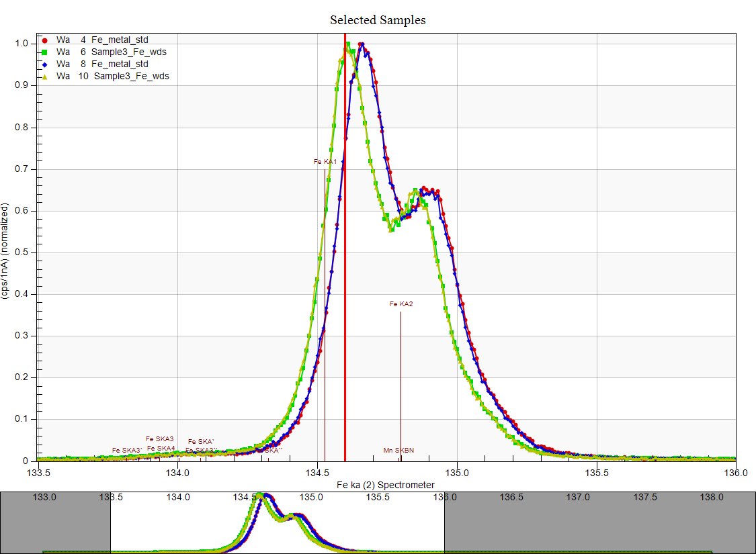Pick the Wa 10 Sample3_Fe_wds legend text
This screenshot has height=554, width=756.
[112, 77]
